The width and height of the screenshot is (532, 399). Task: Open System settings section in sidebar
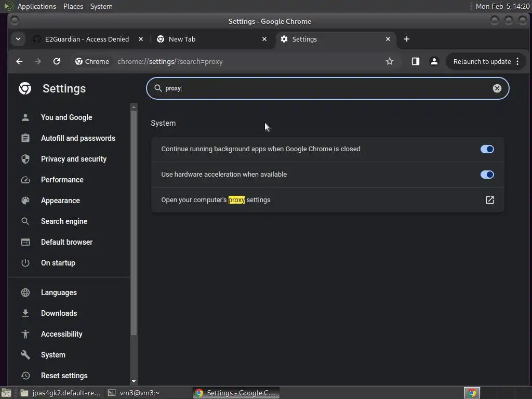[54, 355]
